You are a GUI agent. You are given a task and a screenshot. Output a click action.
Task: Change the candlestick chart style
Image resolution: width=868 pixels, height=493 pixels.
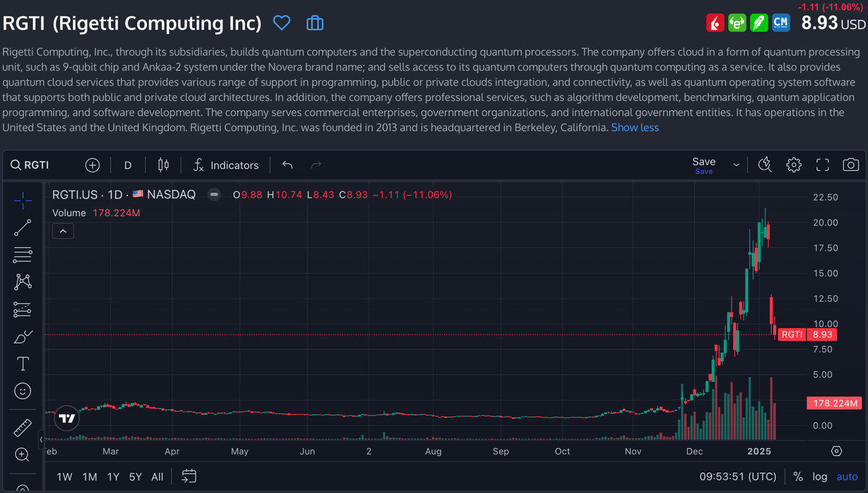pos(164,165)
